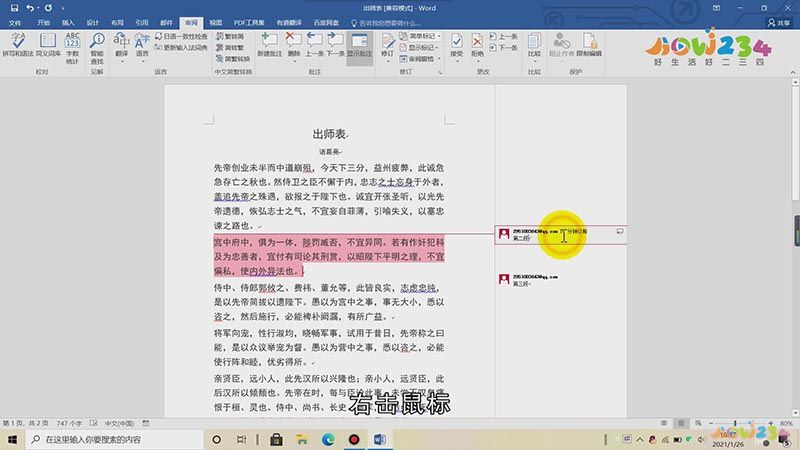The width and height of the screenshot is (800, 450).
Task: Select the 第二段 comment balloon
Action: [x=560, y=235]
